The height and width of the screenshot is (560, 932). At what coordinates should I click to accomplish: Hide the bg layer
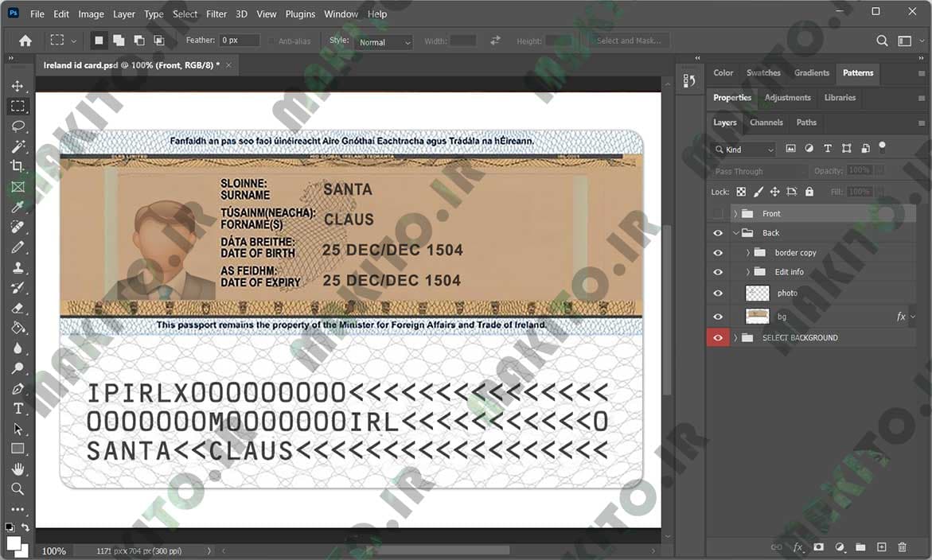click(718, 317)
